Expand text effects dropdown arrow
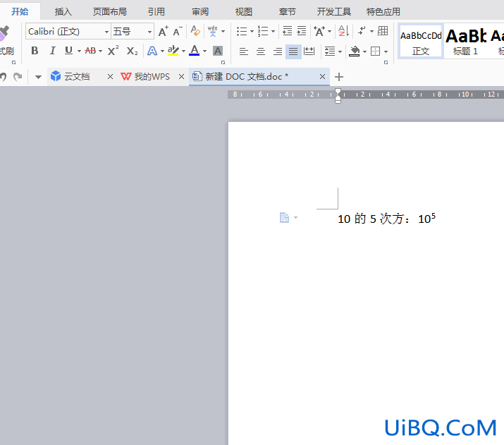Screen dimensions: 504x445 point(162,51)
